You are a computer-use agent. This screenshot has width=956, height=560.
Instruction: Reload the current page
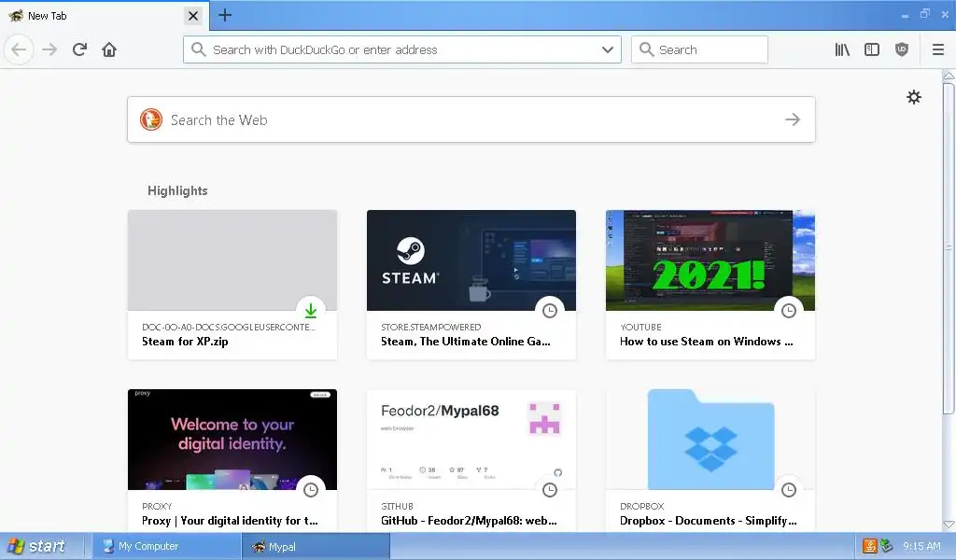79,49
